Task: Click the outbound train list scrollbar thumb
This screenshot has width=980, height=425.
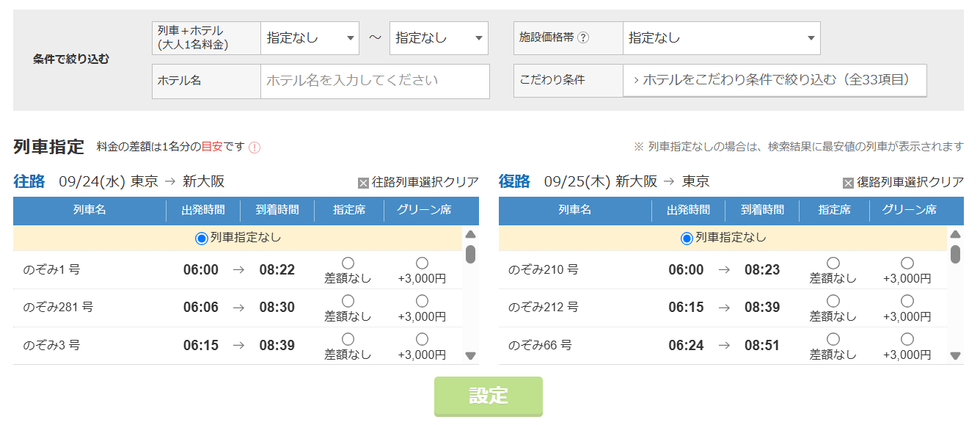Action: (470, 254)
